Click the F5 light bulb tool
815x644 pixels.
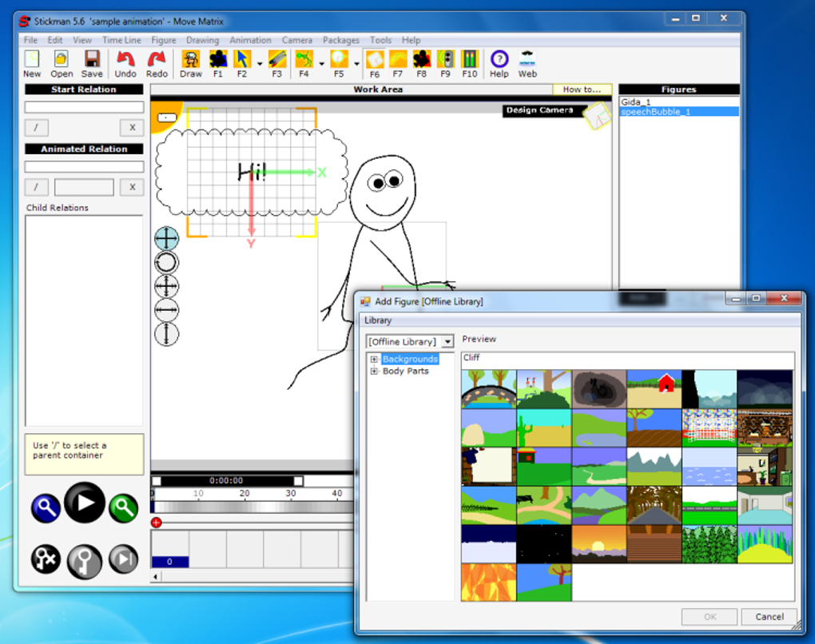(x=339, y=64)
